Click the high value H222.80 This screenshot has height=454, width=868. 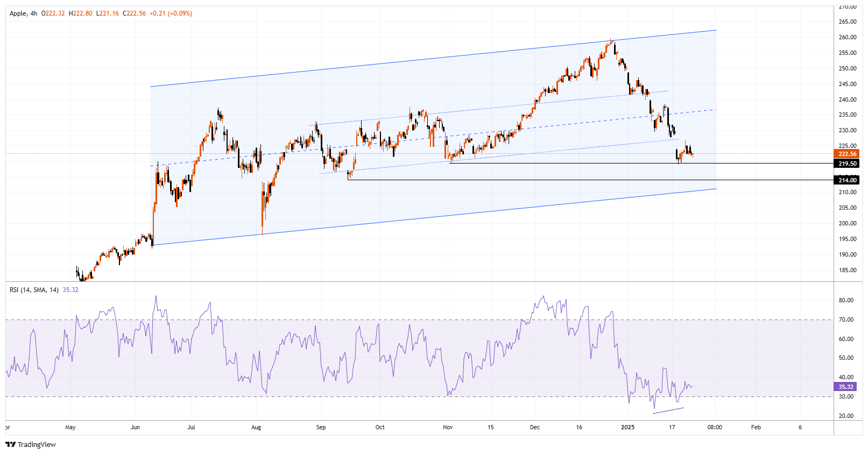tap(81, 13)
